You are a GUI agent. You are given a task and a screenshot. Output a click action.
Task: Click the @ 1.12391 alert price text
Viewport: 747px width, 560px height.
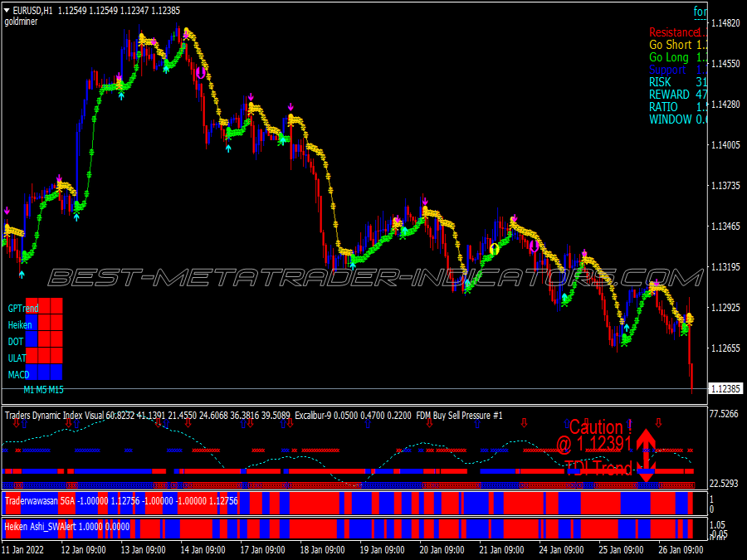593,444
